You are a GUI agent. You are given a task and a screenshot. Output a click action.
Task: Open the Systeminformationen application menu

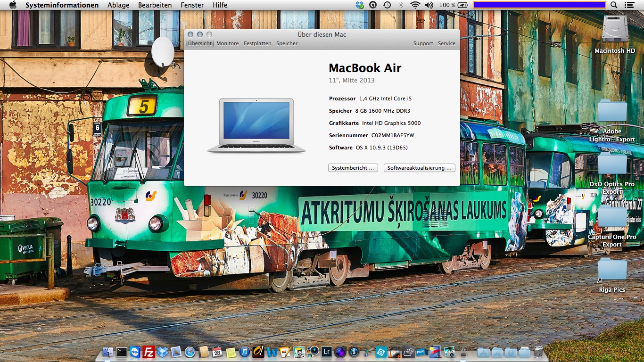point(62,5)
